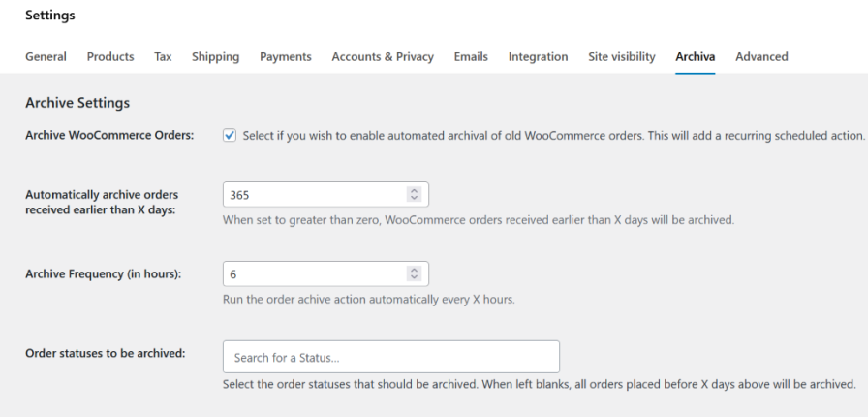Click the Archive WooCommerce Orders label
The image size is (868, 417).
[109, 136]
